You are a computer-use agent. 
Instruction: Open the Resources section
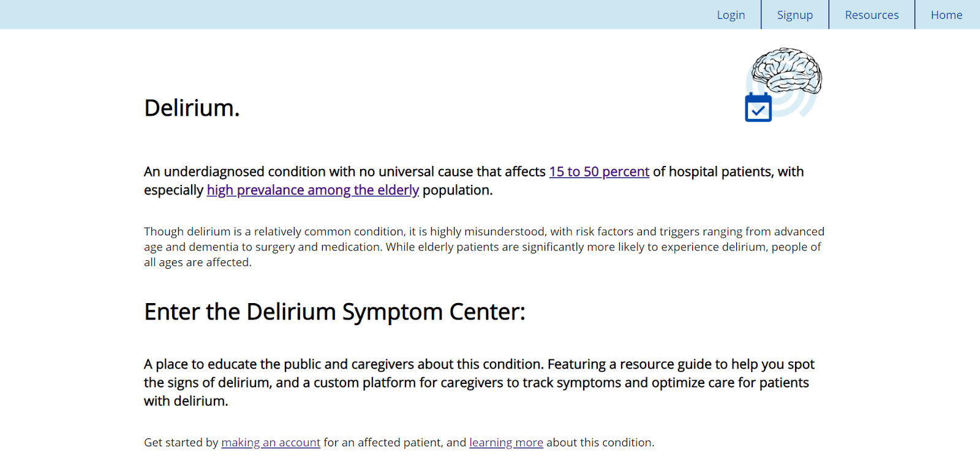[871, 14]
